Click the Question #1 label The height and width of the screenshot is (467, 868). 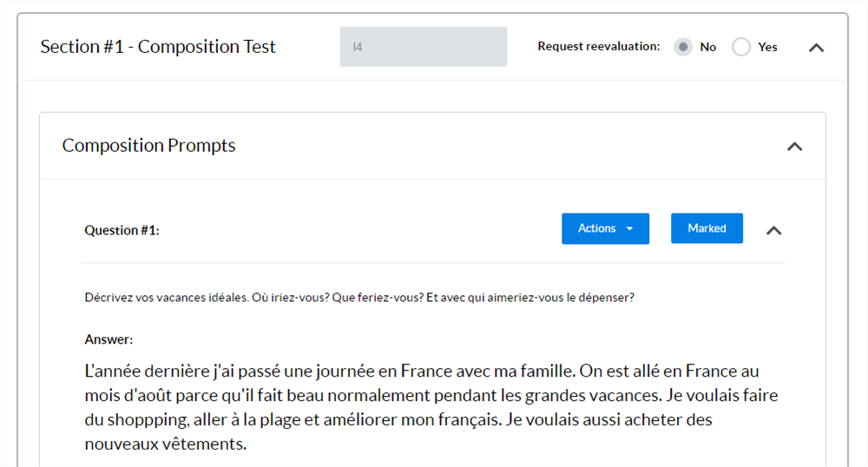click(122, 230)
